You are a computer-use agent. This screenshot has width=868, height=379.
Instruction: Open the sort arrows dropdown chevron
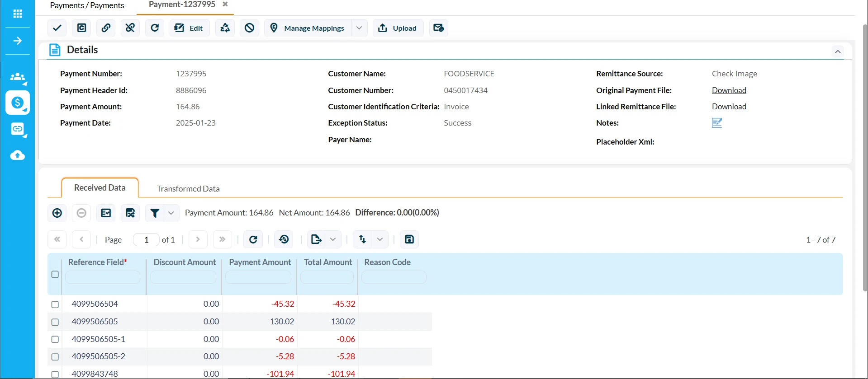point(380,239)
